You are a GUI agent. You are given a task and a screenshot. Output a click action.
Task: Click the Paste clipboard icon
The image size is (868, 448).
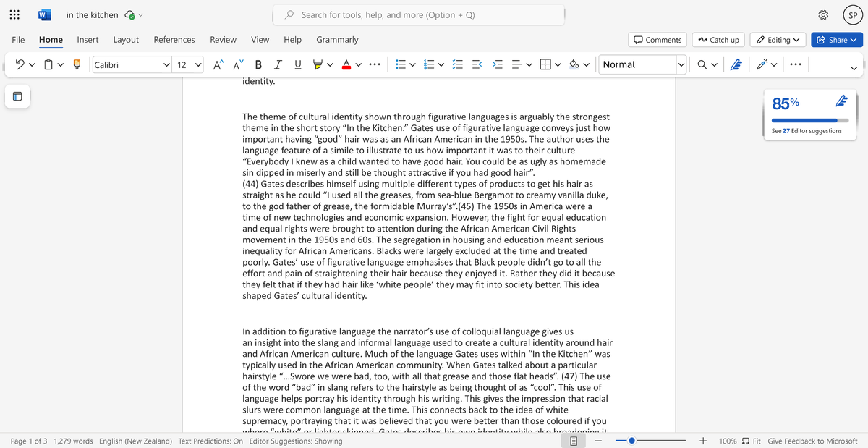[x=48, y=64]
